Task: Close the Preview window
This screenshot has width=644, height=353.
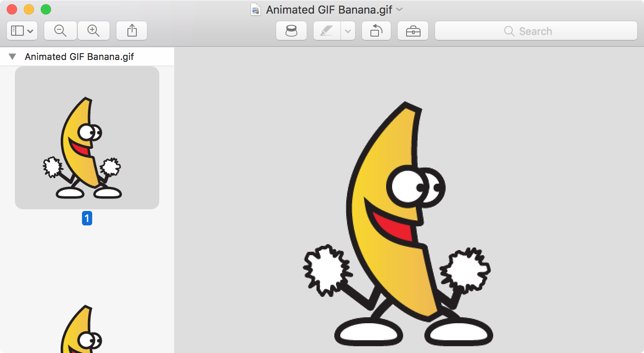Action: (x=12, y=9)
